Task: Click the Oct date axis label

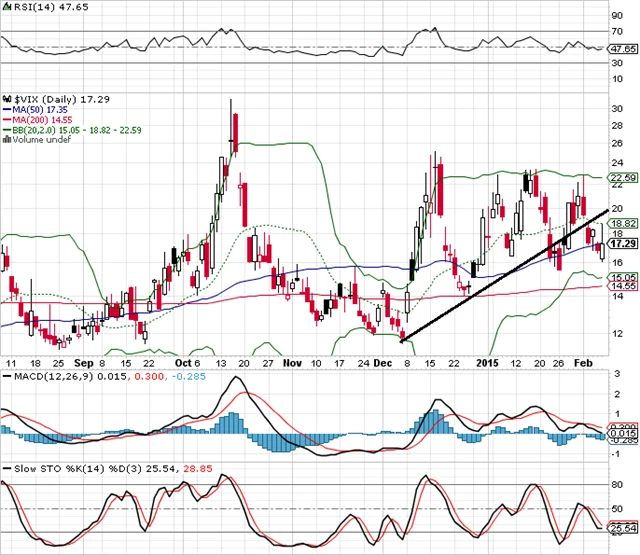Action: click(185, 360)
